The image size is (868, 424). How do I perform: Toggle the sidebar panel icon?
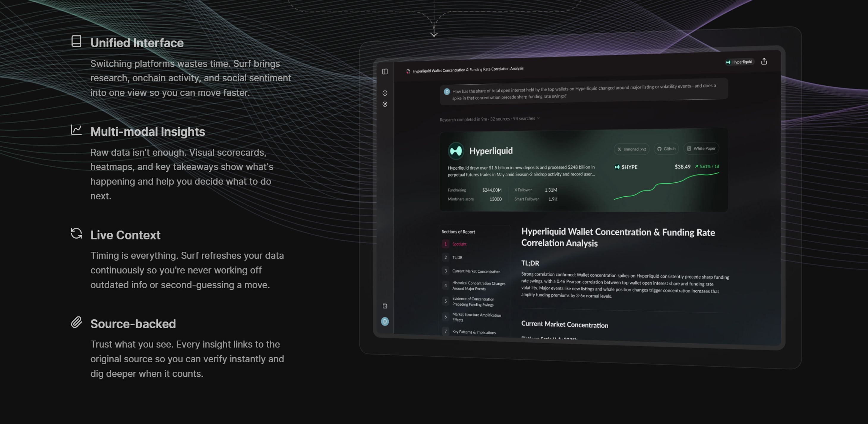tap(385, 71)
